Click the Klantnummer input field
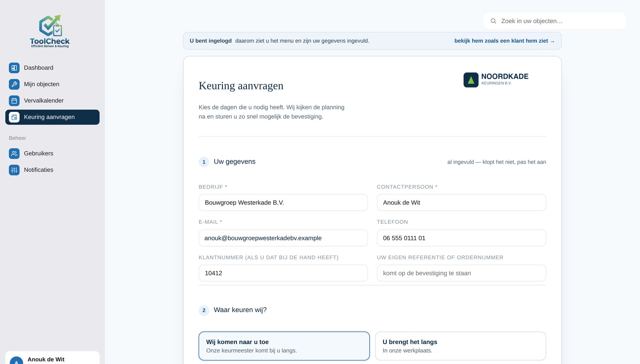 (283, 273)
